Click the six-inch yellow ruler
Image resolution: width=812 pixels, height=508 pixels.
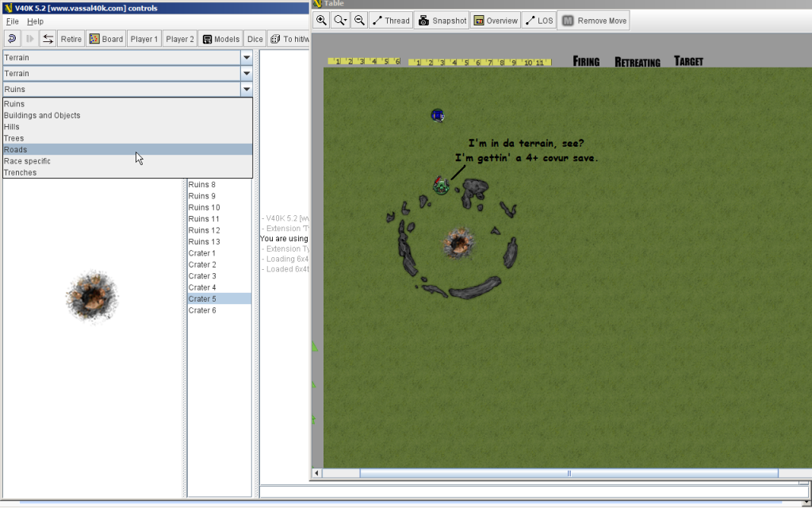(364, 61)
